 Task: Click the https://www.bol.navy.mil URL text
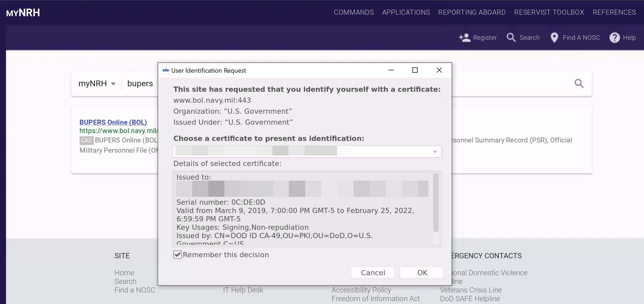(x=118, y=131)
